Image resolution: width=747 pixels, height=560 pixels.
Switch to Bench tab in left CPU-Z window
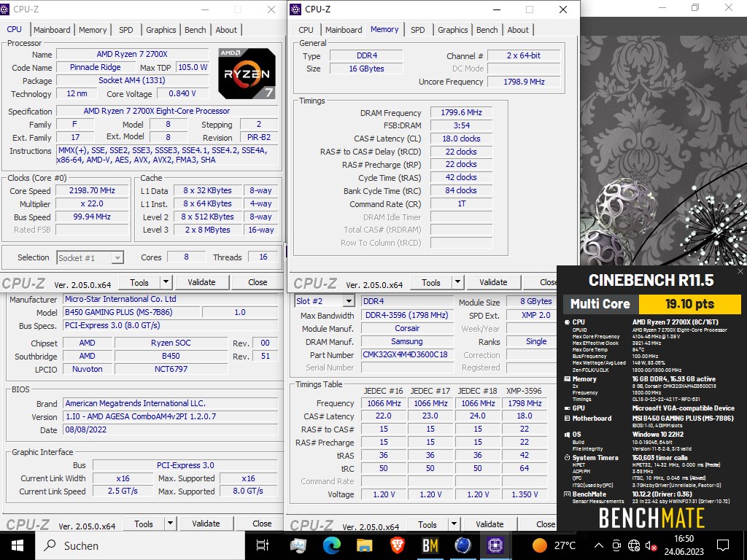click(196, 29)
